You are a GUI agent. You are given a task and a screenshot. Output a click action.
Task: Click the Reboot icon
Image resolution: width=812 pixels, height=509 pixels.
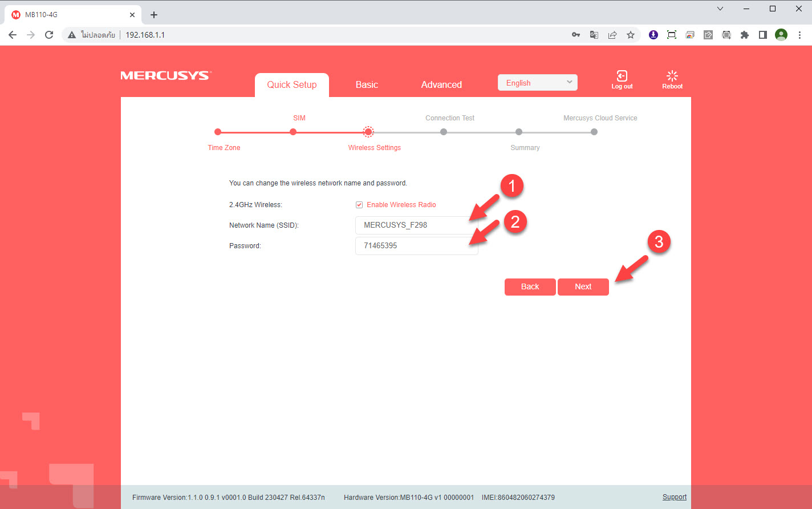pos(672,76)
